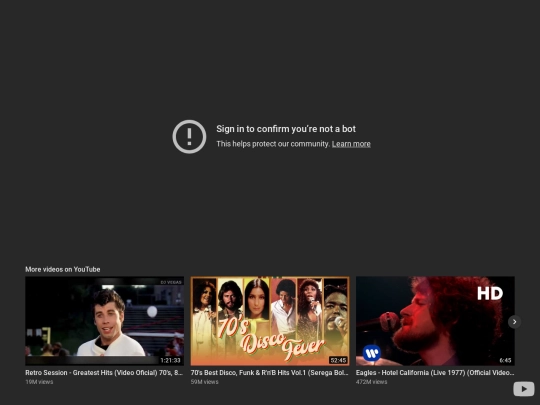540x405 pixels.
Task: Click '472M views' text
Action: point(371,382)
